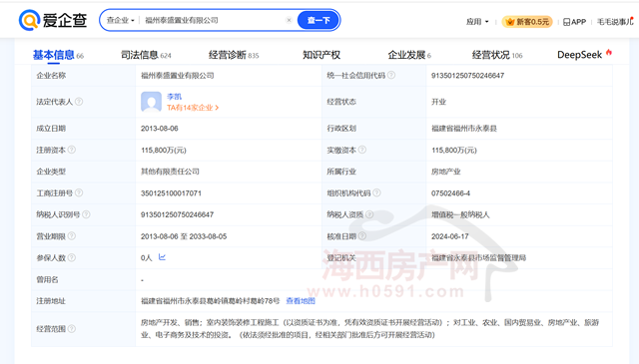Open the TA有14家企业 link

point(193,108)
